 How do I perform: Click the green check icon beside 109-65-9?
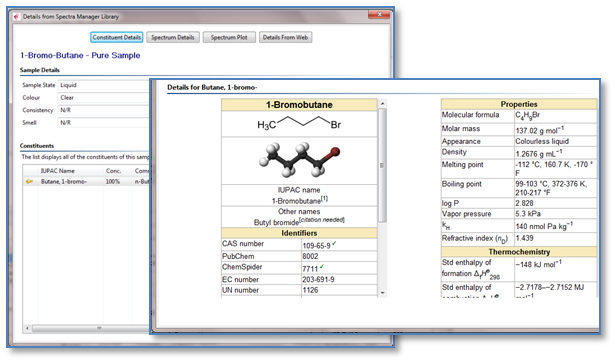334,244
